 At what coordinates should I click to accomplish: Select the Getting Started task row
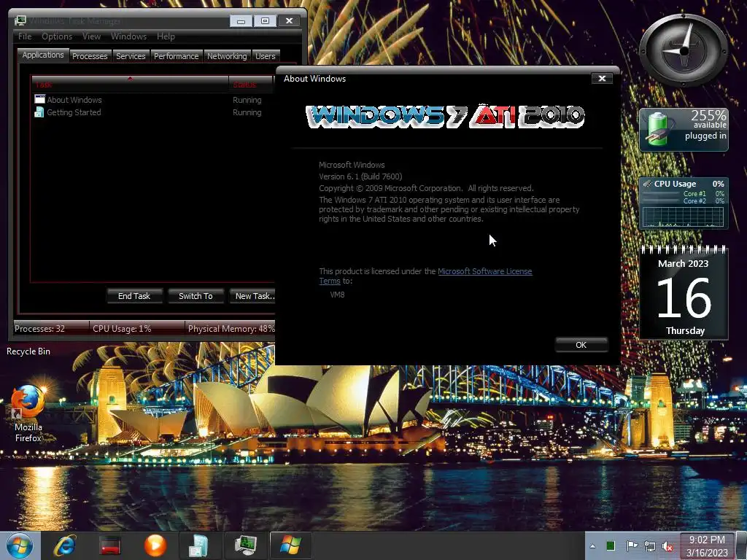point(152,112)
